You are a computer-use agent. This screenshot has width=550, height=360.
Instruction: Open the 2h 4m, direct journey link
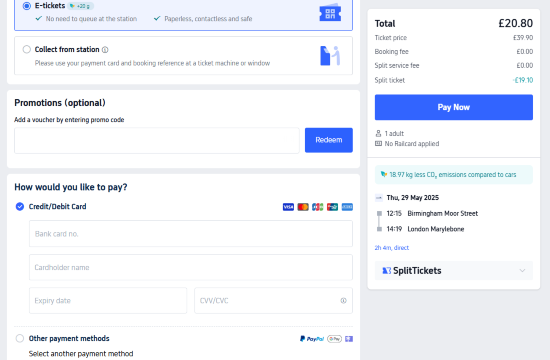391,248
